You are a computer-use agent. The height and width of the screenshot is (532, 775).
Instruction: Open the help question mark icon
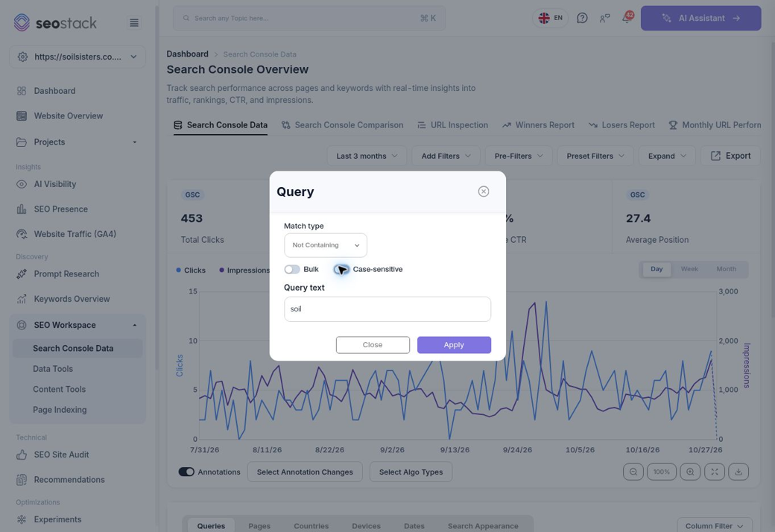[x=582, y=18]
